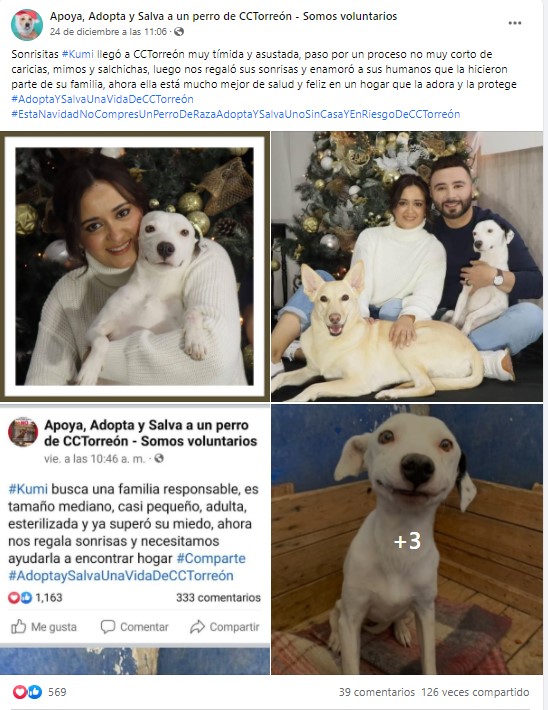Click the blue like reaction icon beside 569

click(x=34, y=691)
